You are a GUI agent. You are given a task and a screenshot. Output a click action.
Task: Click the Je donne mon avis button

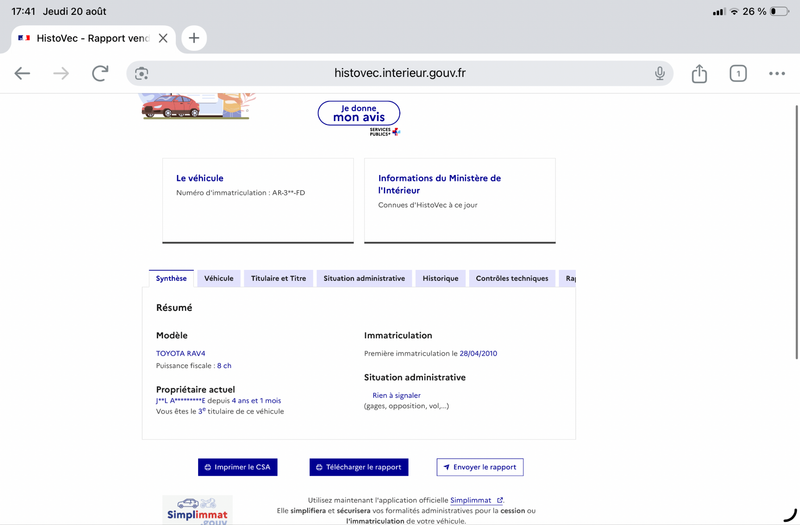(x=359, y=113)
